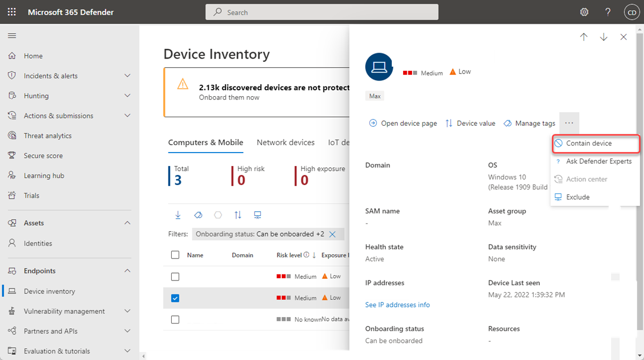The height and width of the screenshot is (360, 644).
Task: Select Ask Defender Experts menu item
Action: click(595, 161)
